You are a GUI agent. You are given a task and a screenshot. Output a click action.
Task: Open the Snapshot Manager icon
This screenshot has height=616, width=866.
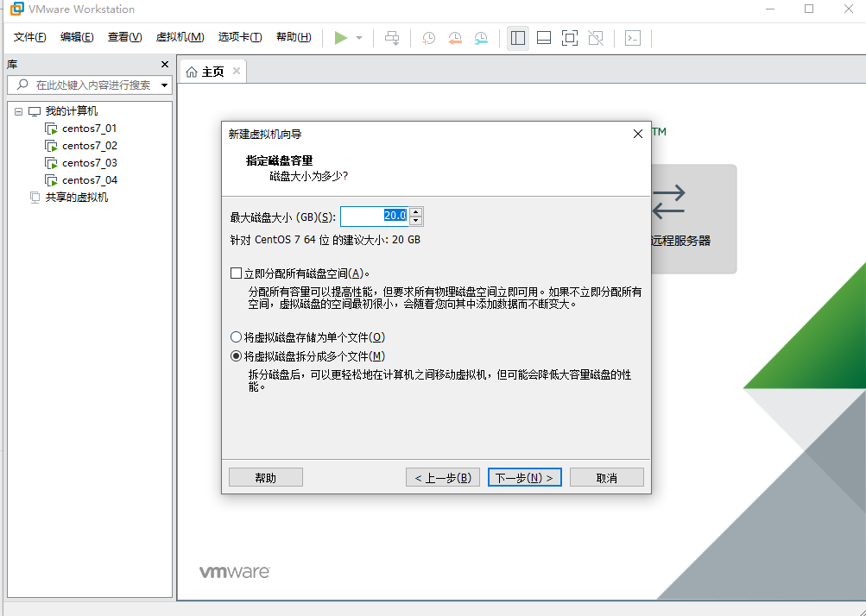tap(481, 38)
